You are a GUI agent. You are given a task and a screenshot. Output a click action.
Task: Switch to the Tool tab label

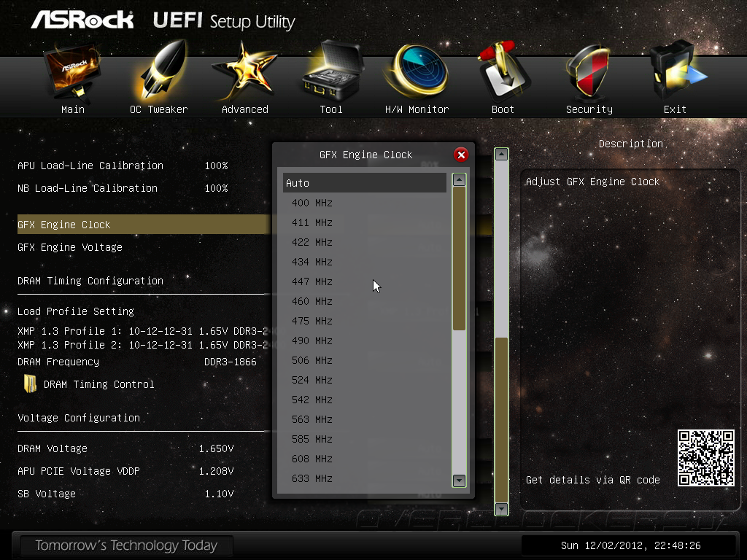(x=331, y=109)
